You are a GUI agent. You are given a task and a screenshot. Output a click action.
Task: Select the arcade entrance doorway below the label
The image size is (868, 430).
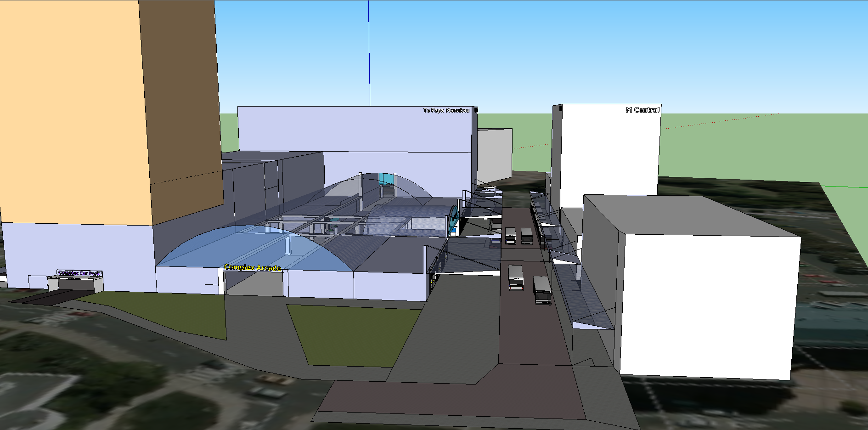pyautogui.click(x=254, y=284)
